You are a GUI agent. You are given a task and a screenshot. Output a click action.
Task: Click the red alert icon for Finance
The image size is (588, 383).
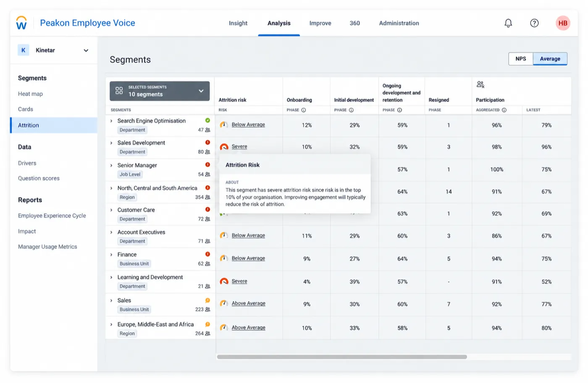point(207,254)
